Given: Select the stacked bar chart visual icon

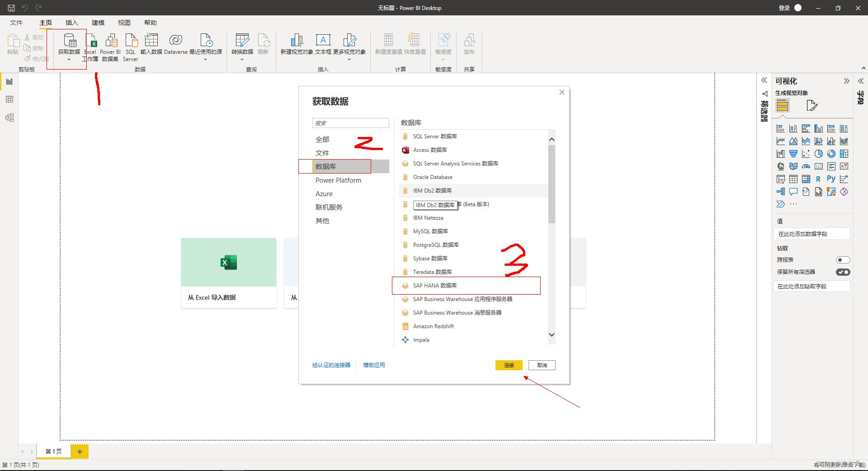Looking at the screenshot, I should coord(780,128).
